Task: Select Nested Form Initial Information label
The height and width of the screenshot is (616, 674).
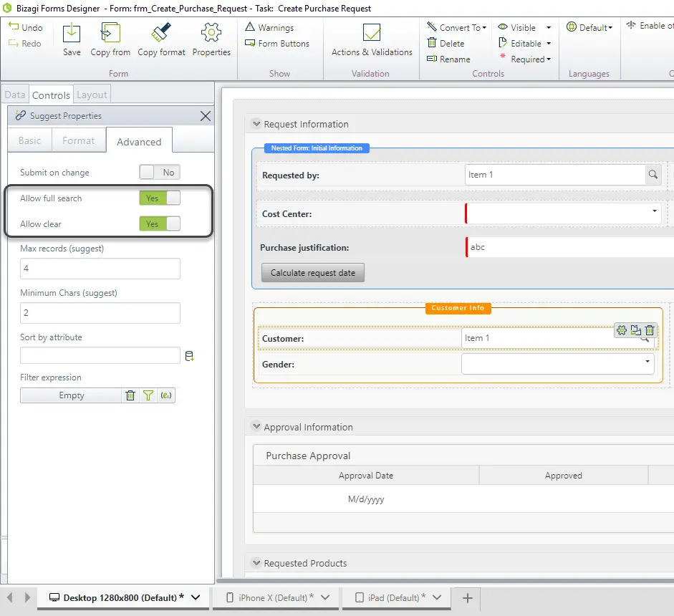Action: point(317,148)
